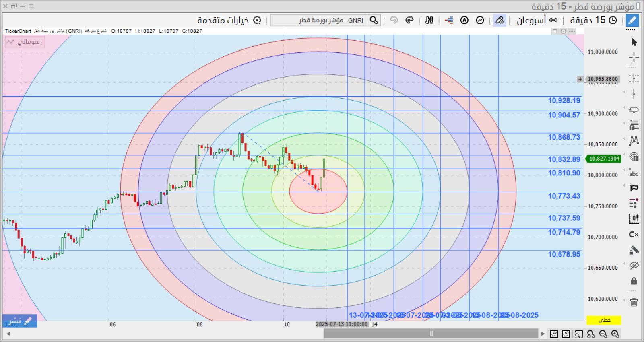Expand the ellipse tool submenu arrow

(x=625, y=108)
